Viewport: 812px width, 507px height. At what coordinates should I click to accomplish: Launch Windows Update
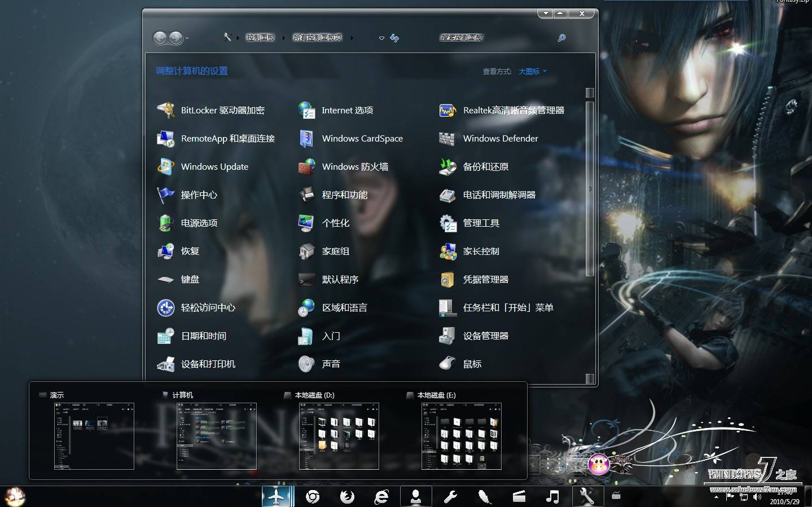click(203, 166)
